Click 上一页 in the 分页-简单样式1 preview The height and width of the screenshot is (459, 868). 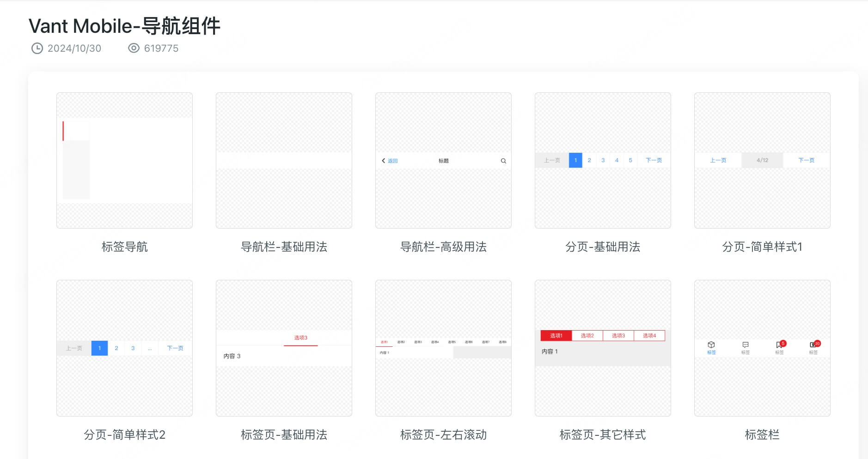coord(718,160)
